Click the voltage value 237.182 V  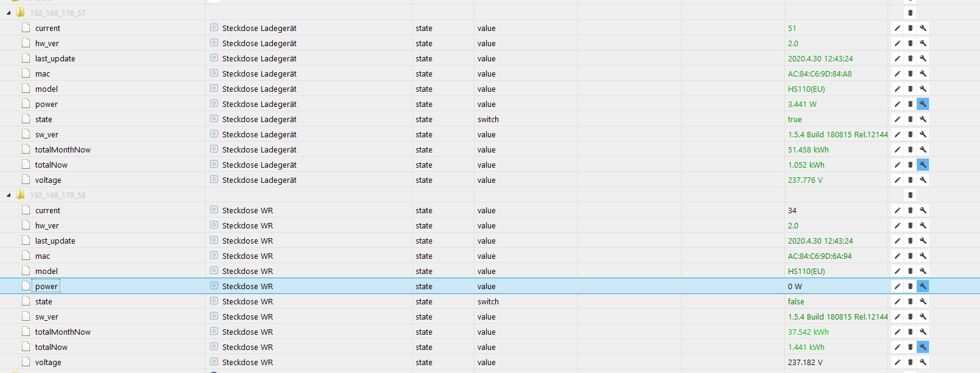click(805, 362)
